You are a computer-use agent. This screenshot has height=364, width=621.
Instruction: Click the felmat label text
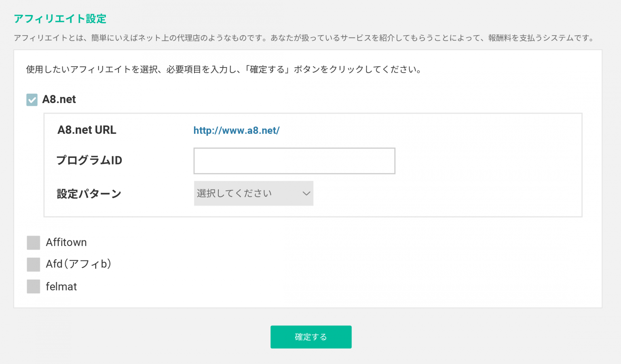tap(61, 286)
